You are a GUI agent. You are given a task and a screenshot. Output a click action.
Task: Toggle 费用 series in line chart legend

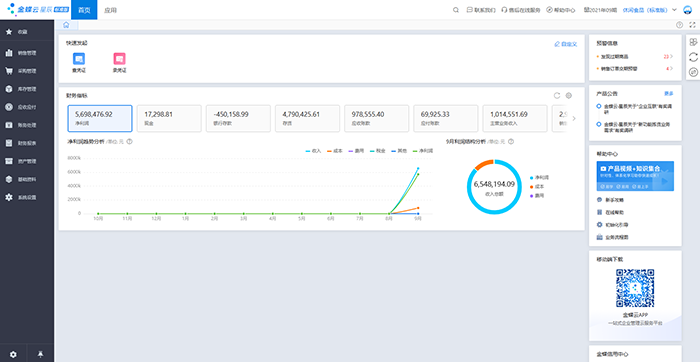[356, 151]
